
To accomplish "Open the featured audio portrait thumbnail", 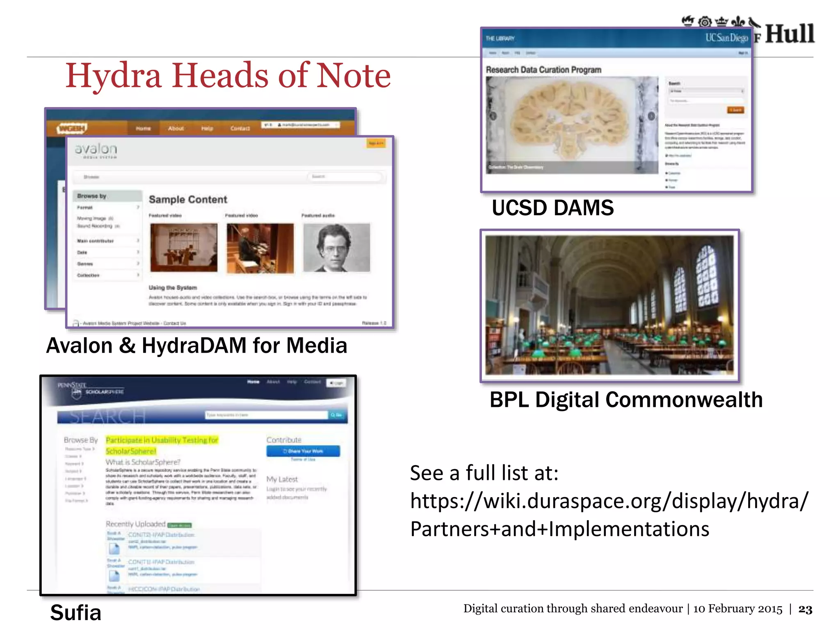I will [337, 247].
